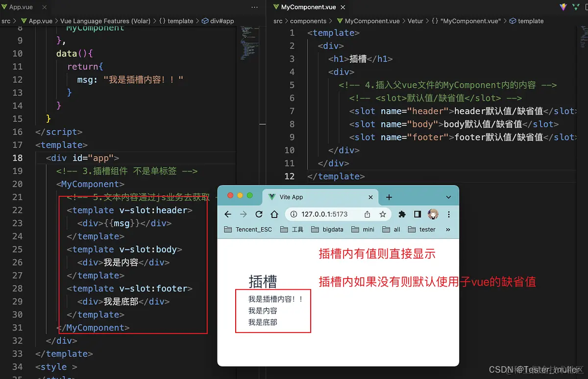The width and height of the screenshot is (588, 379).
Task: Open browser home page
Action: [x=275, y=214]
